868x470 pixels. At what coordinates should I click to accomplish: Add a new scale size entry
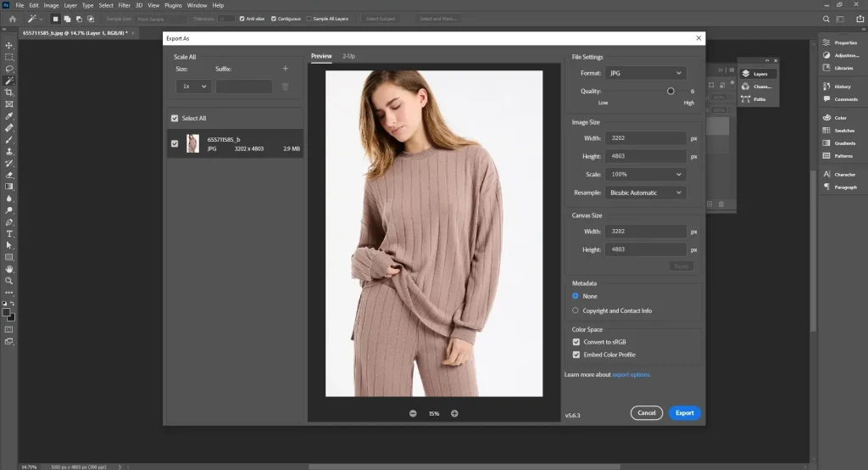click(285, 69)
